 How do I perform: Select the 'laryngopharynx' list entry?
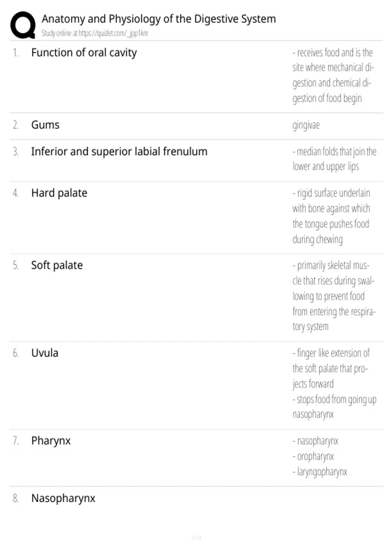[320, 472]
